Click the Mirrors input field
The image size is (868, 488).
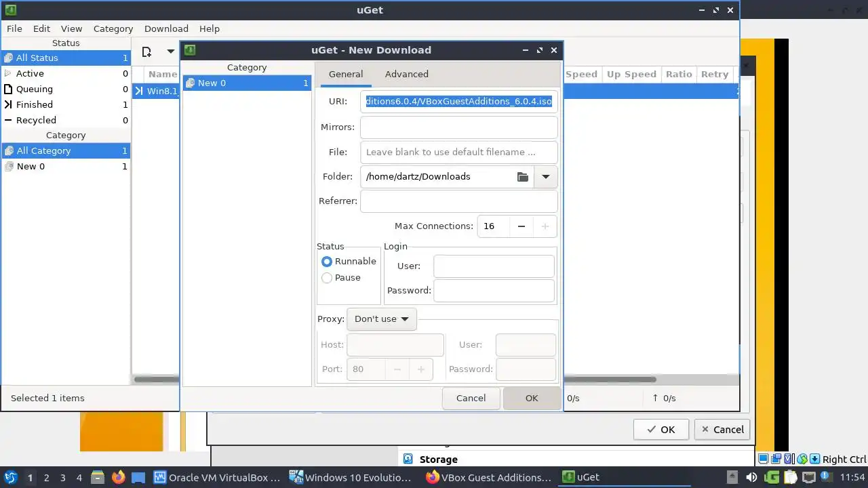459,127
